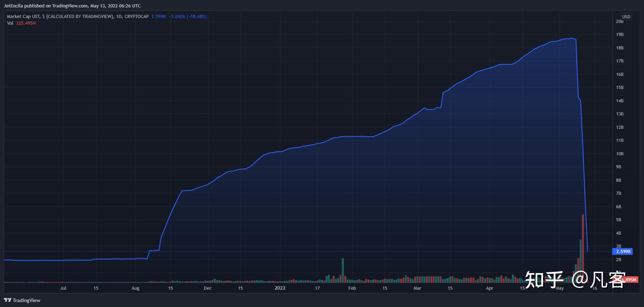
Task: Click the 10B price axis label
Action: click(620, 154)
